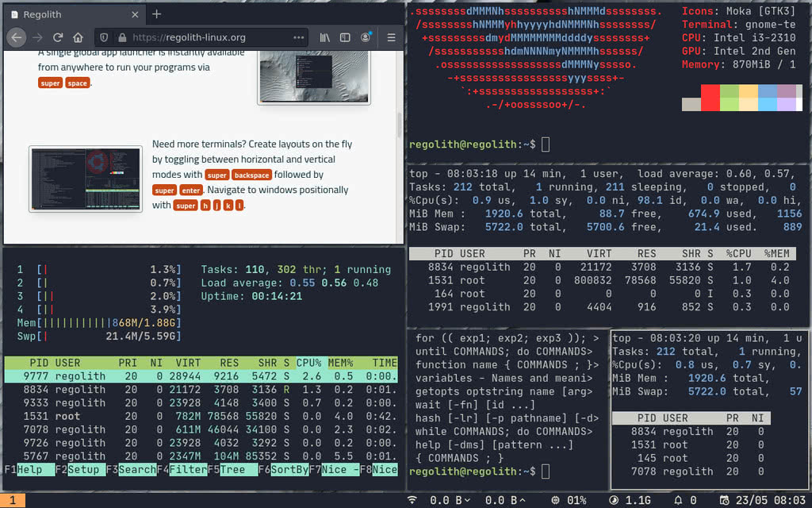
Task: Go back using Firefox back arrow
Action: click(17, 37)
